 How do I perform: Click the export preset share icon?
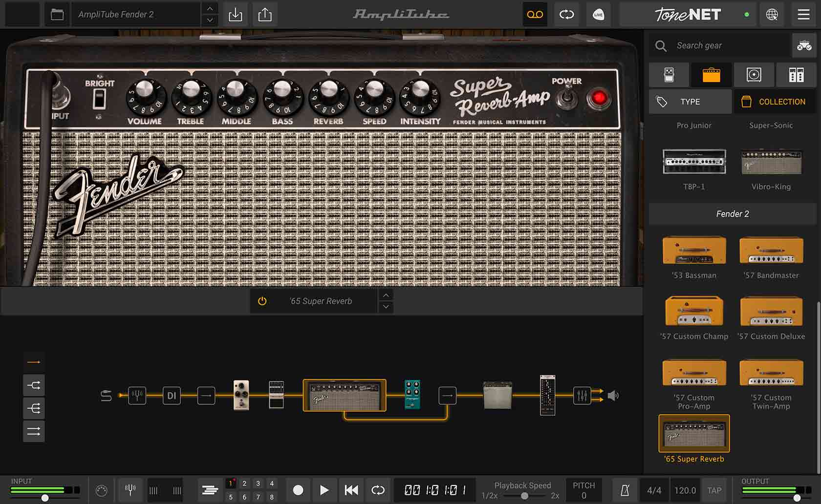pos(265,15)
